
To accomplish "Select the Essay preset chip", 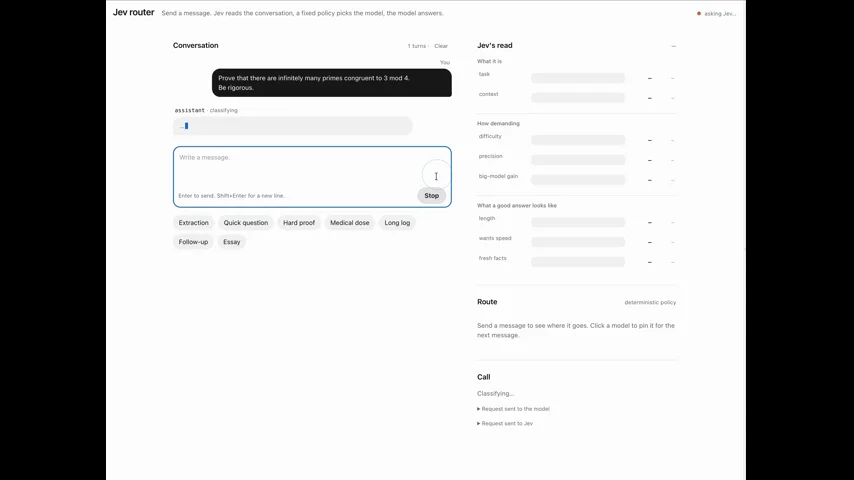I will pyautogui.click(x=231, y=242).
